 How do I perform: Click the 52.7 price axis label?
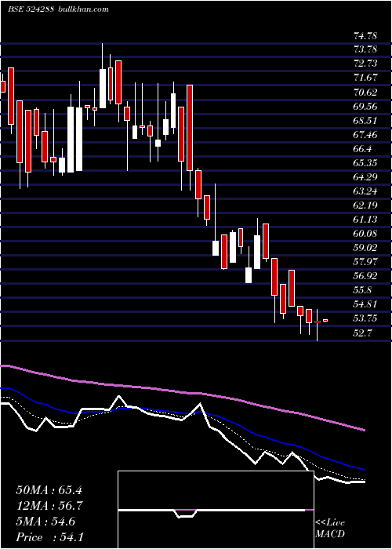coord(362,333)
